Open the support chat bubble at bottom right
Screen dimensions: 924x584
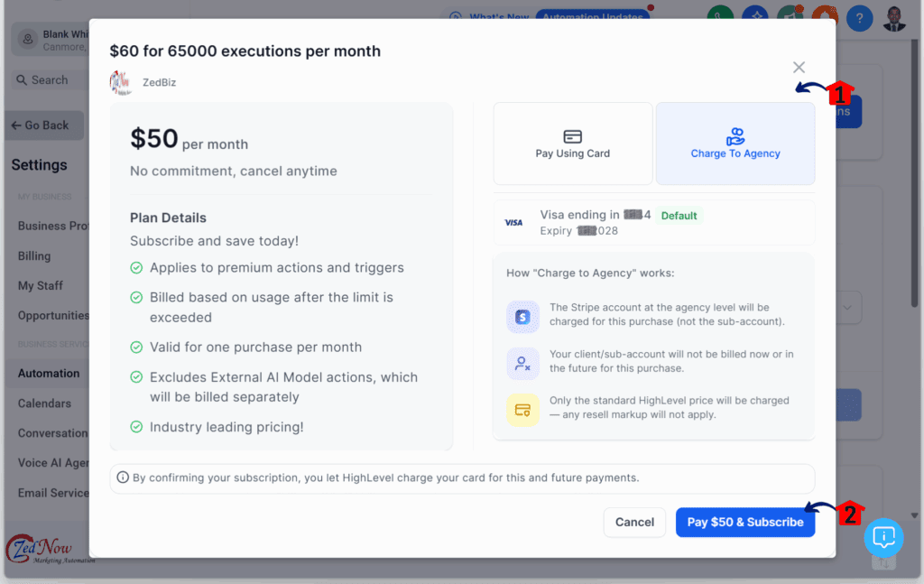point(883,538)
